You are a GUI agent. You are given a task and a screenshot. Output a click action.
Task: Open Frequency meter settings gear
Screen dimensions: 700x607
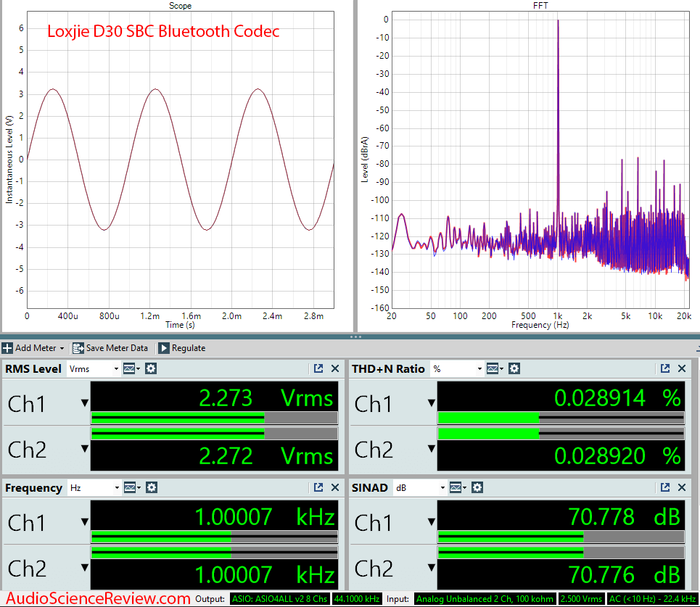tap(152, 488)
